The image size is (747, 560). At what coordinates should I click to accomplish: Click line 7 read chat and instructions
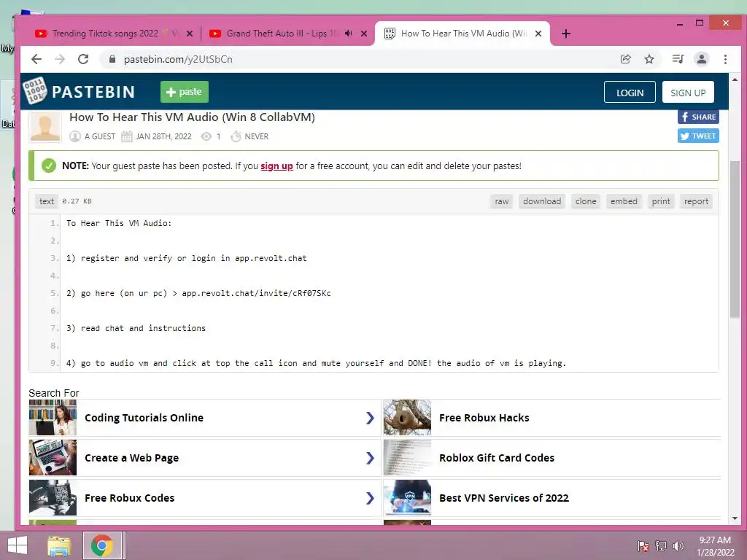pyautogui.click(x=136, y=328)
